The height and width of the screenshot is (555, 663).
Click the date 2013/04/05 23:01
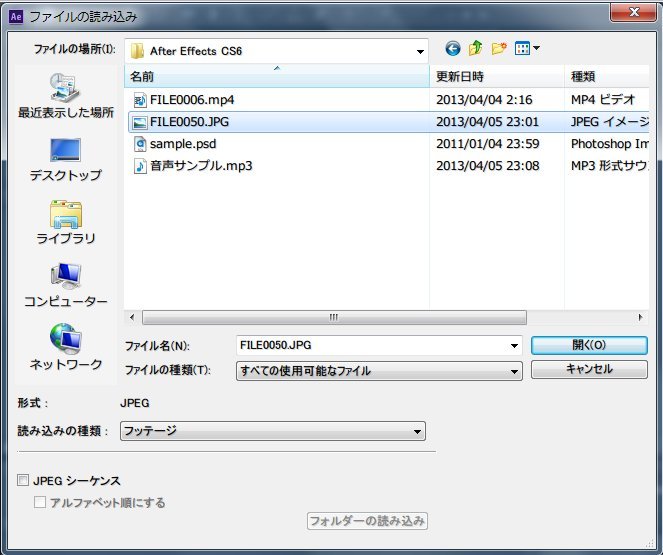[488, 122]
